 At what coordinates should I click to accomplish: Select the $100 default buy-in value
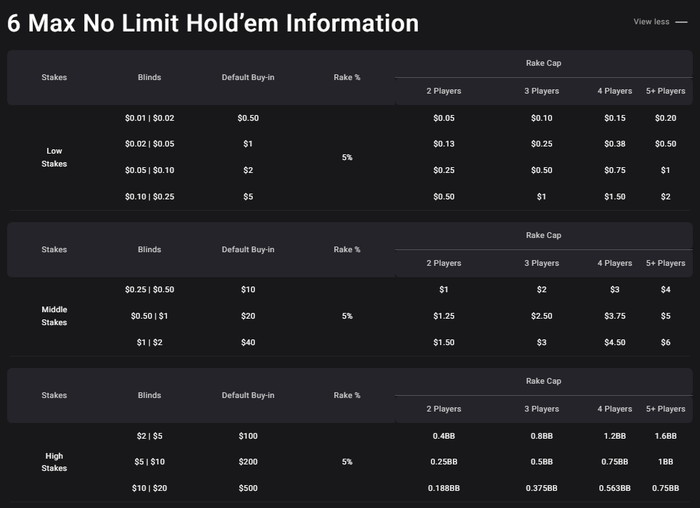pos(248,436)
